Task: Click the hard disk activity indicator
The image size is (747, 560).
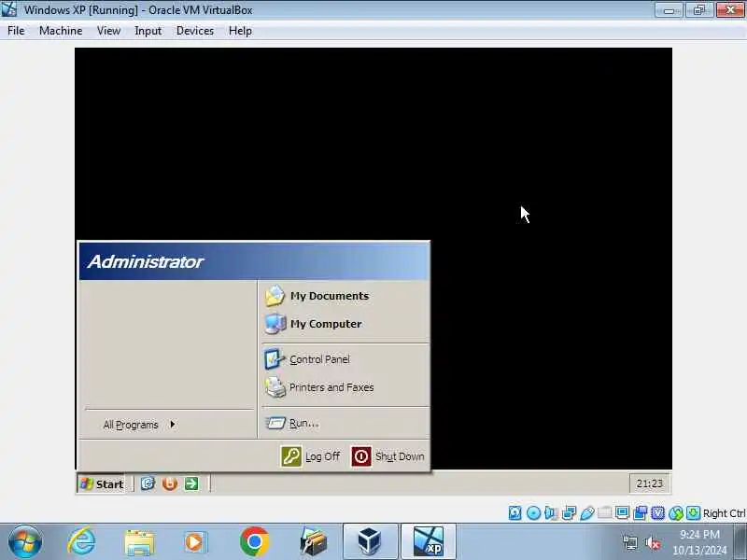Action: (x=515, y=512)
